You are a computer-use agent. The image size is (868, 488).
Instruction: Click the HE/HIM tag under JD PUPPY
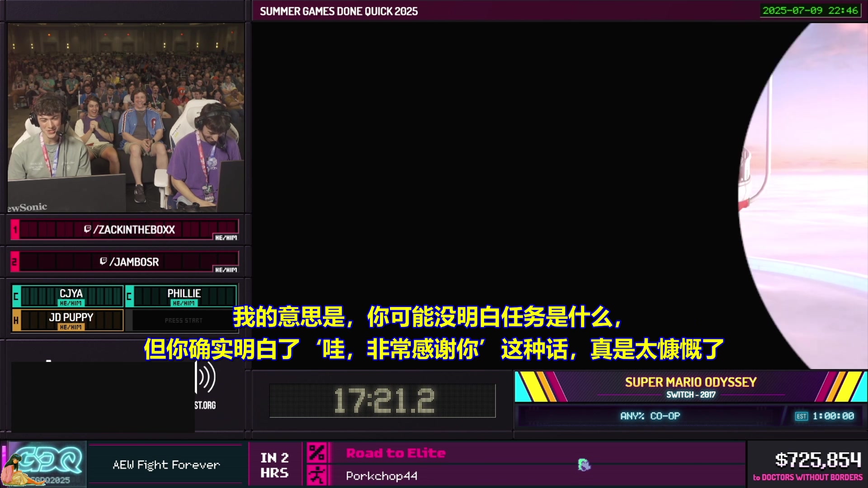pyautogui.click(x=71, y=327)
